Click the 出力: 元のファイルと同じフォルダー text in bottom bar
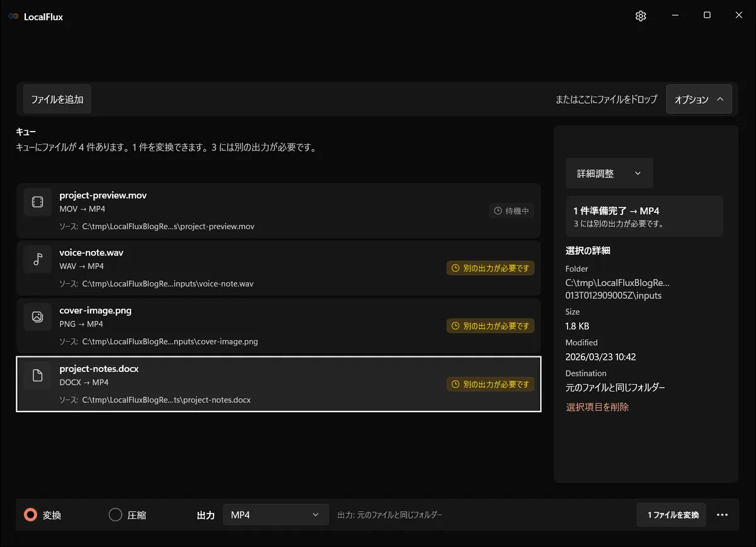 pyautogui.click(x=390, y=515)
